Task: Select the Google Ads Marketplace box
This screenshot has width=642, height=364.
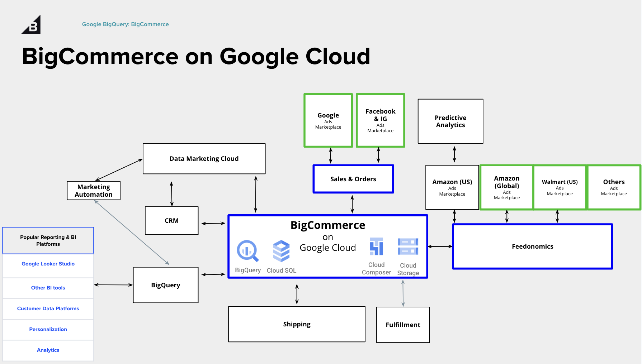Action: coord(328,121)
